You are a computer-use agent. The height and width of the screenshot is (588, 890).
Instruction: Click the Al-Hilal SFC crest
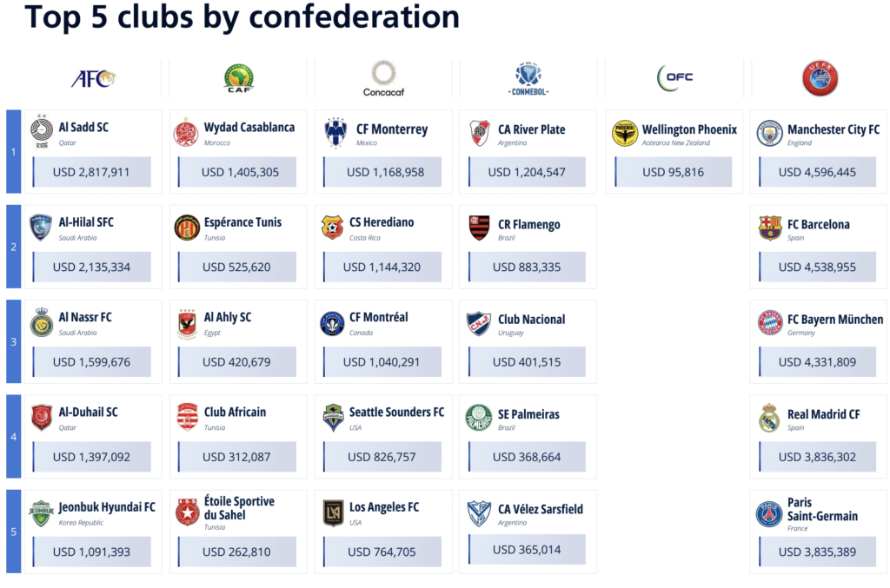coord(41,227)
